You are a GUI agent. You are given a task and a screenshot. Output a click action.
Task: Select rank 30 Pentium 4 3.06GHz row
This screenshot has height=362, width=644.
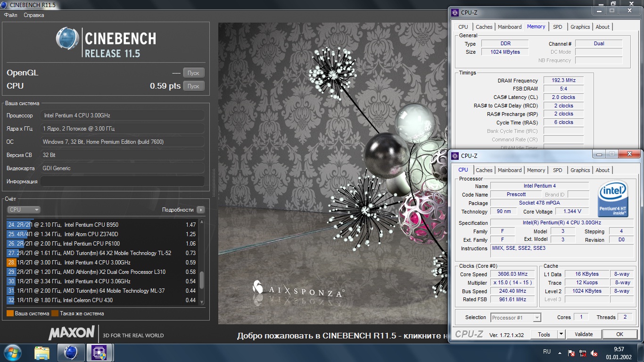pos(102,281)
